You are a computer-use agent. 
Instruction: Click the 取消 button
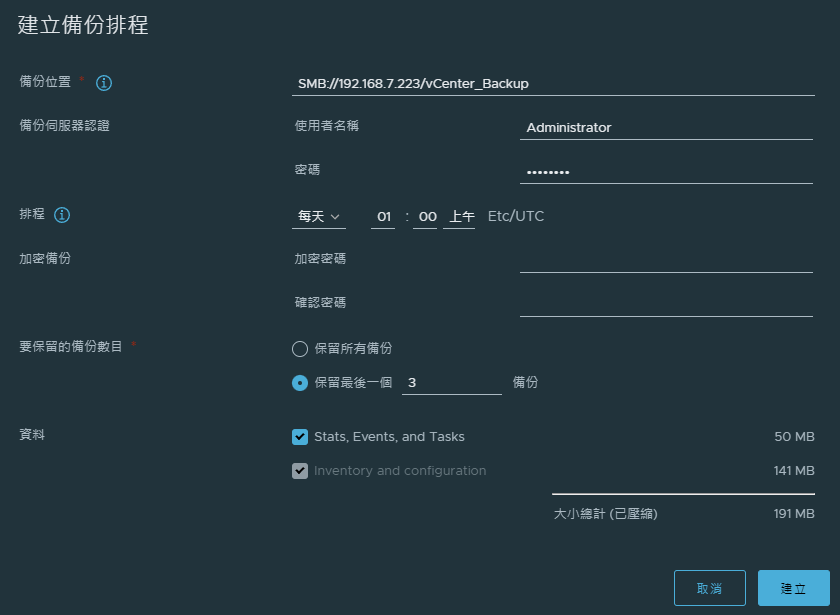point(709,588)
